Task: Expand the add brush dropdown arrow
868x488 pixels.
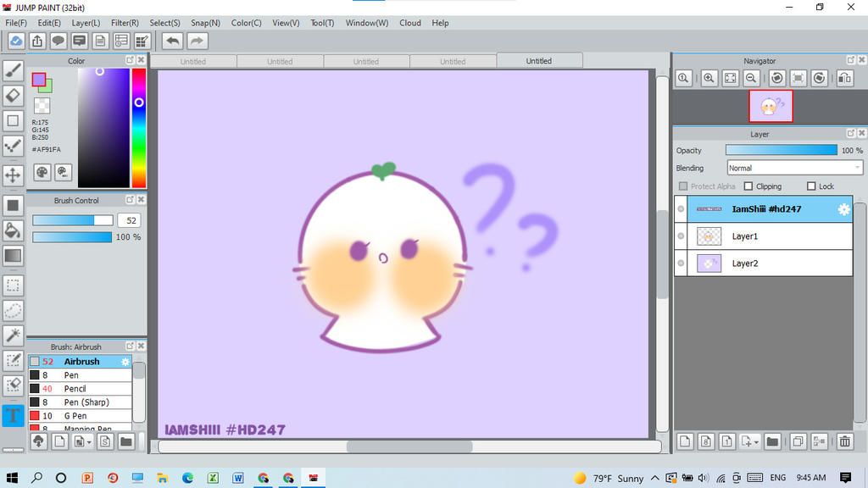Action: click(x=89, y=442)
